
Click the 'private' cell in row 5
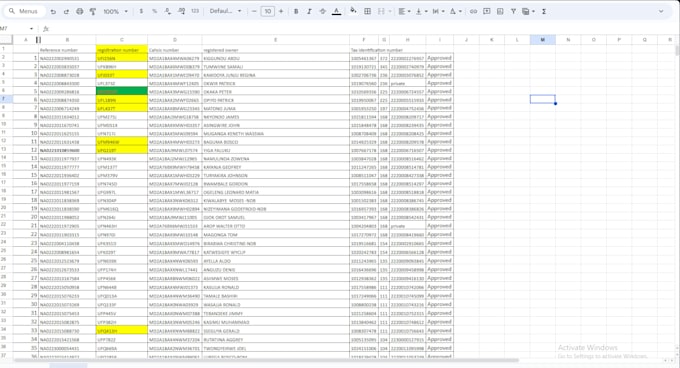407,83
